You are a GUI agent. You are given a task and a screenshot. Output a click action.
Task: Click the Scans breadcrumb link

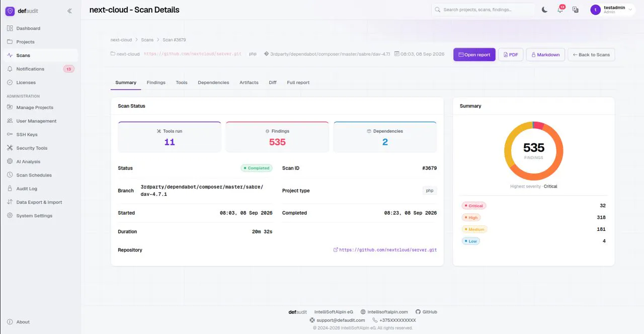point(147,40)
